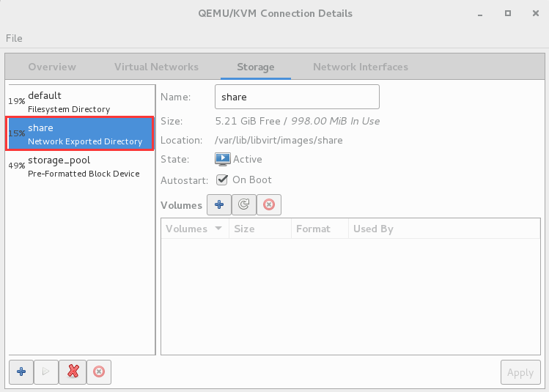549x392 pixels.
Task: Close the Connection Details window
Action: click(x=535, y=13)
